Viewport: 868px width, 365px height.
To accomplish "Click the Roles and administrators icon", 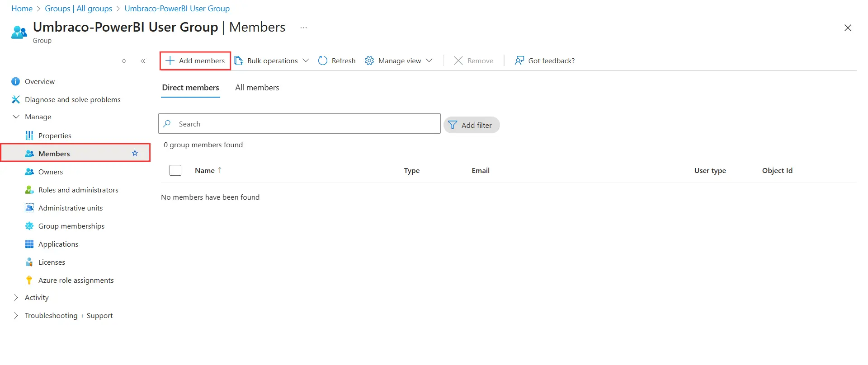I will pos(29,190).
